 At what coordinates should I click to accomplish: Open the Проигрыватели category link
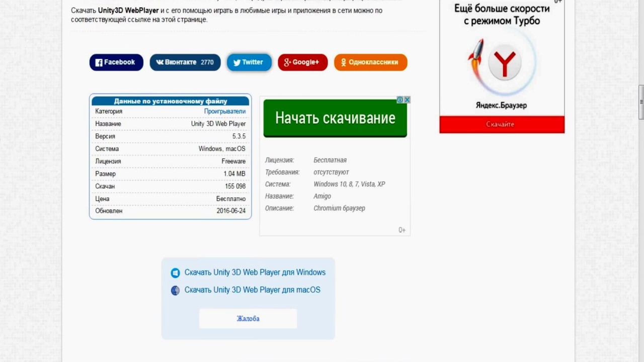click(224, 111)
